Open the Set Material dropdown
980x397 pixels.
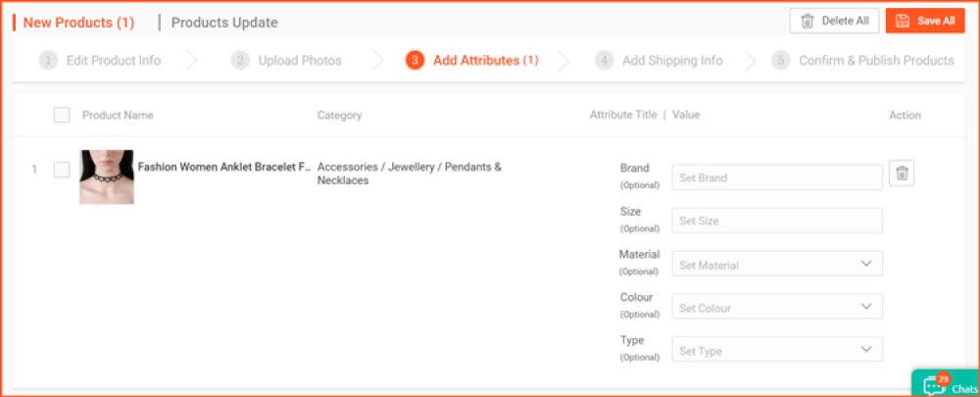(x=777, y=264)
